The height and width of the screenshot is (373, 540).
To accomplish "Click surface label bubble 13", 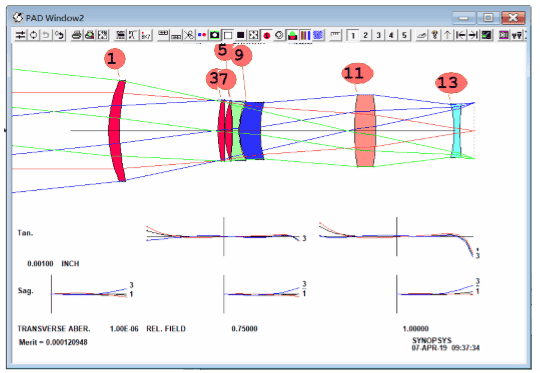I will [x=451, y=83].
